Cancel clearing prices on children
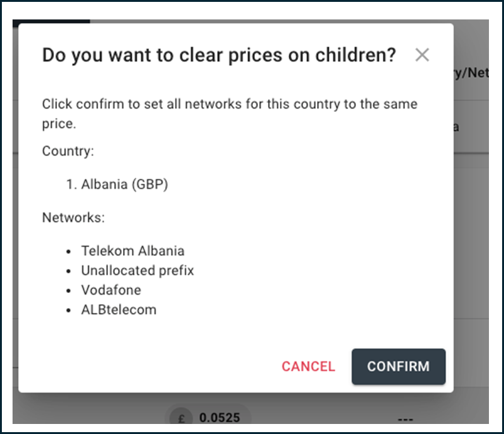This screenshot has height=434, width=504. [308, 366]
